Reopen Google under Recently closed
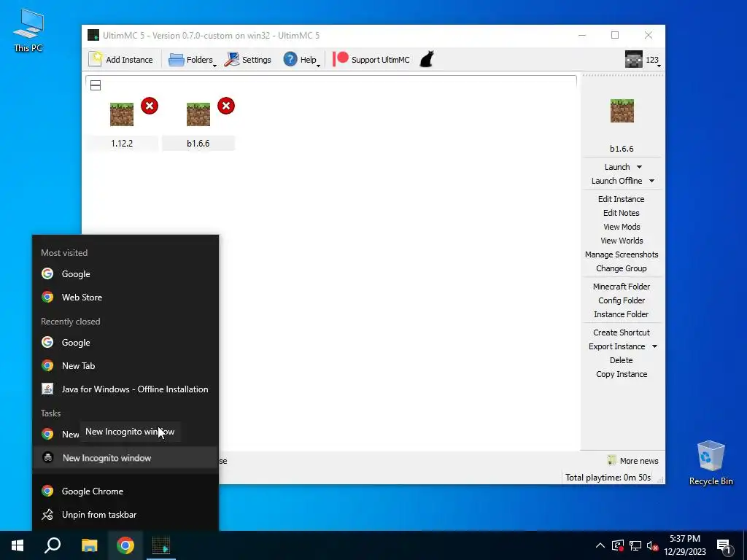 click(x=125, y=343)
